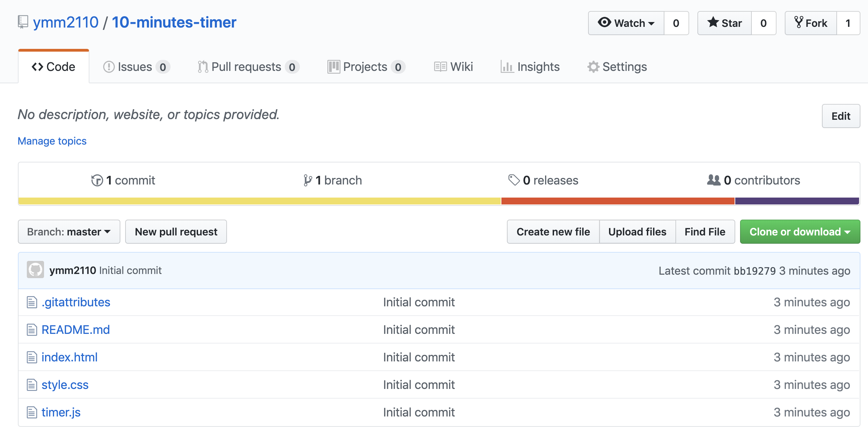Click the contributors people icon
The height and width of the screenshot is (433, 868).
pyautogui.click(x=714, y=180)
